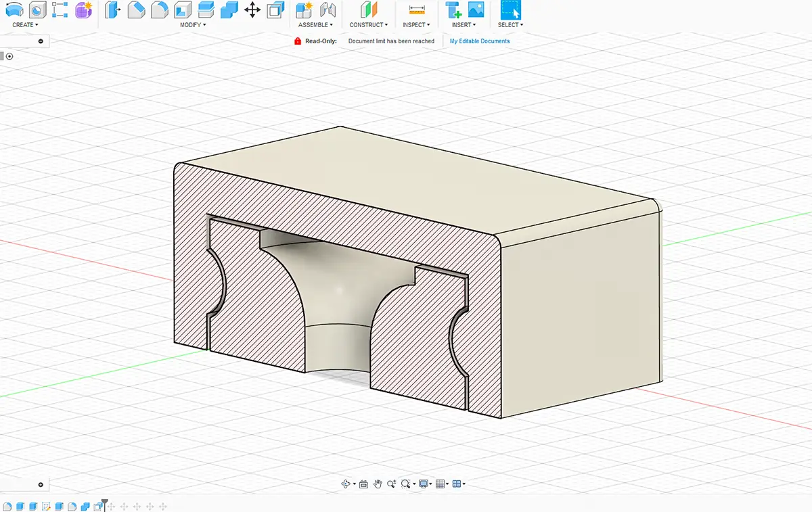Click the Zoom Window fit icon
This screenshot has width=812, height=512.
click(x=406, y=484)
